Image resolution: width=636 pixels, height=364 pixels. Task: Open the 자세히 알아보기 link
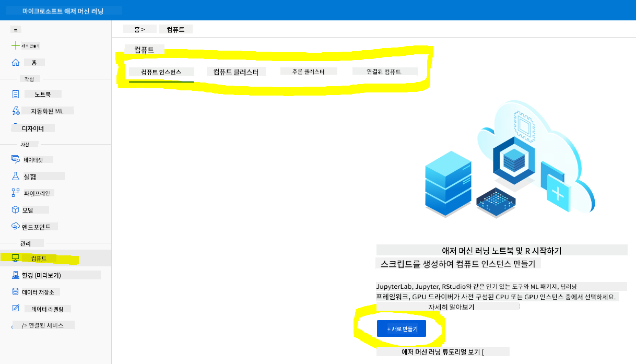[451, 307]
